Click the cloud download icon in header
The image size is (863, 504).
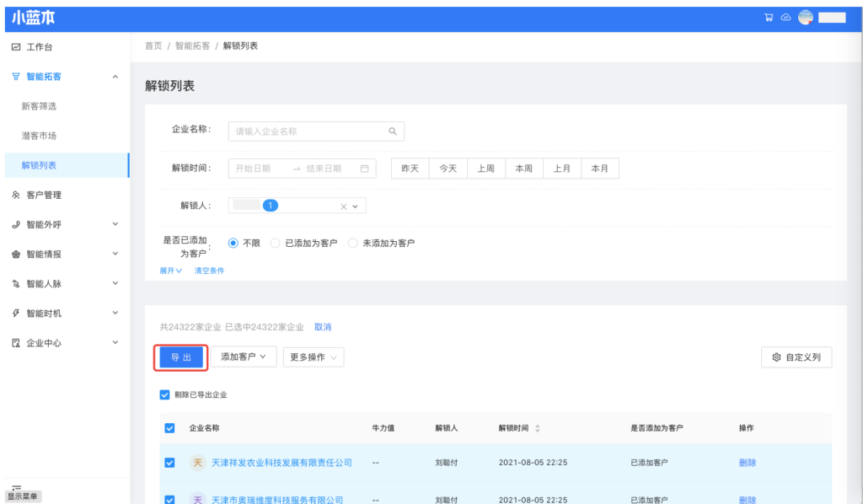tap(785, 18)
